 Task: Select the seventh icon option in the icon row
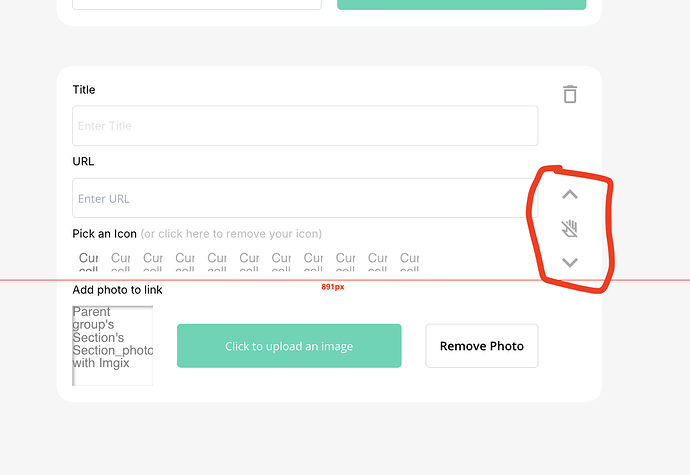281,261
